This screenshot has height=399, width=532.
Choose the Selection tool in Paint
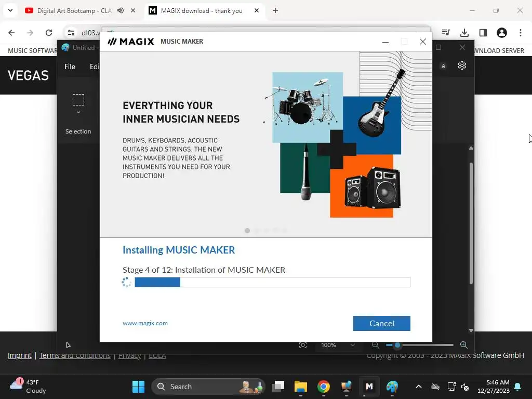(78, 100)
